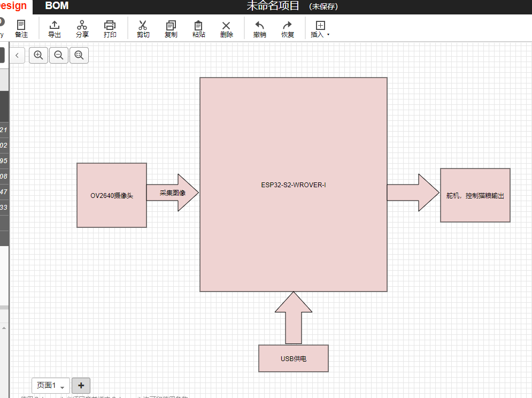Screen dimensions: 532x398
Task: Select the USB供电 block
Action: point(294,358)
